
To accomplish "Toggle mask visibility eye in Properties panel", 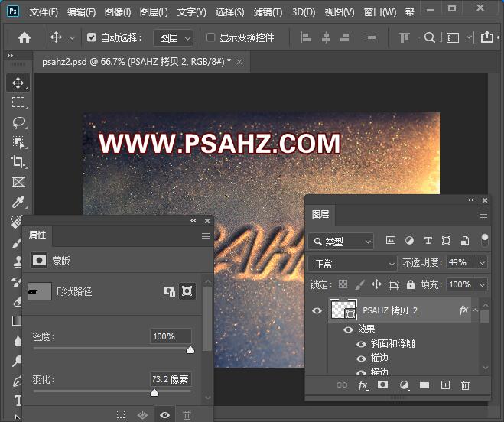I will click(x=165, y=415).
